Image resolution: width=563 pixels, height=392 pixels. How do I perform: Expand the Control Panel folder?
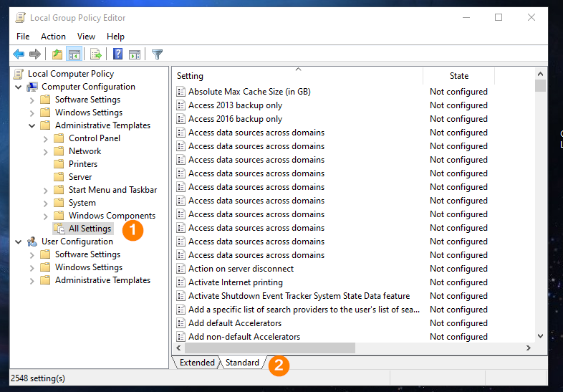tap(46, 139)
